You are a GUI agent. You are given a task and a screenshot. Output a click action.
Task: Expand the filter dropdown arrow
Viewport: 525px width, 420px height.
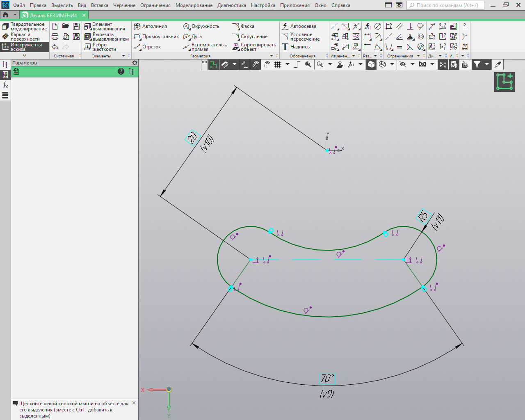click(x=487, y=64)
